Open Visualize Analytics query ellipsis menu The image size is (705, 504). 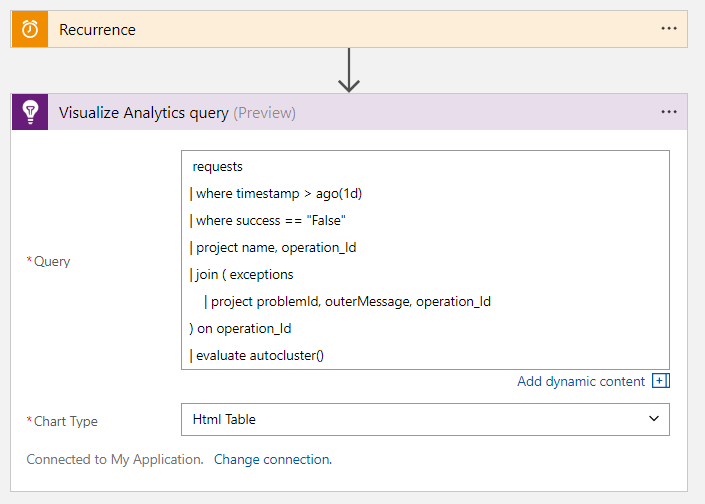point(669,112)
